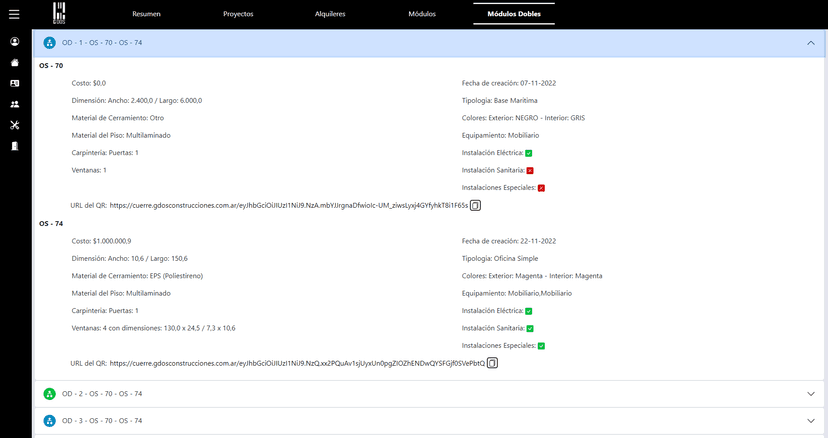Click the user profile icon in sidebar
The height and width of the screenshot is (438, 828).
tap(14, 42)
